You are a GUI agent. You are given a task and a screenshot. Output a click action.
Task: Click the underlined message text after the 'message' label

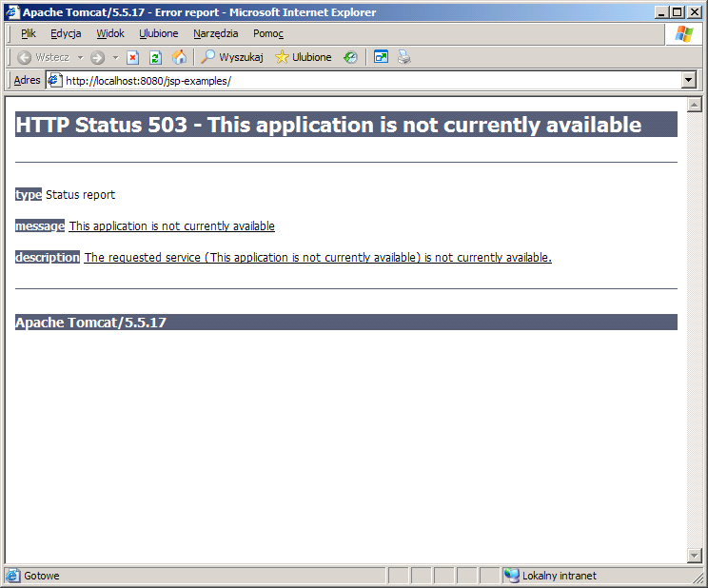[x=171, y=225]
